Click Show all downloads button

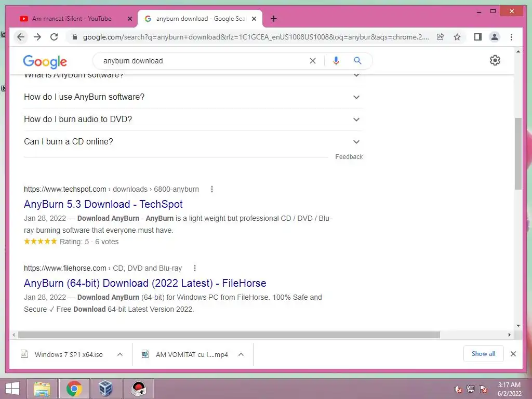pyautogui.click(x=483, y=354)
